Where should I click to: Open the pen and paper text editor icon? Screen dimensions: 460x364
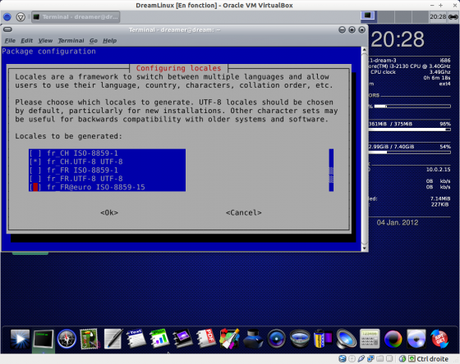[x=113, y=339]
